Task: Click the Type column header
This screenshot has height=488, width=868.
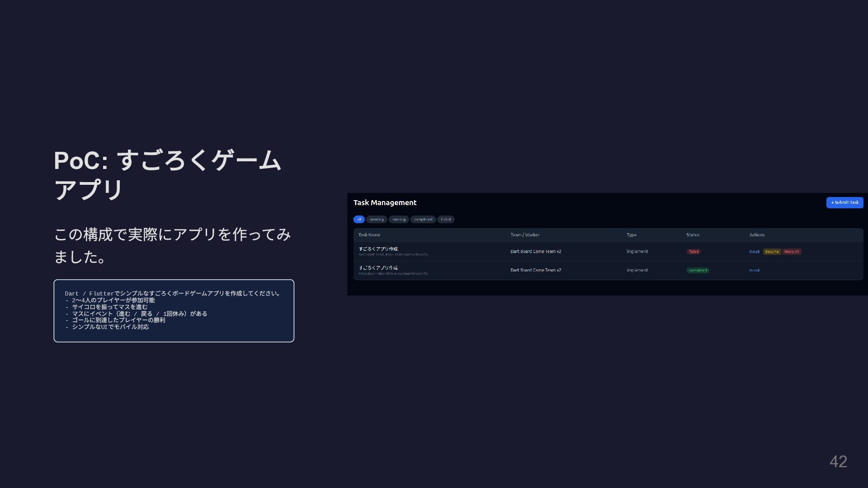Action: click(x=631, y=235)
